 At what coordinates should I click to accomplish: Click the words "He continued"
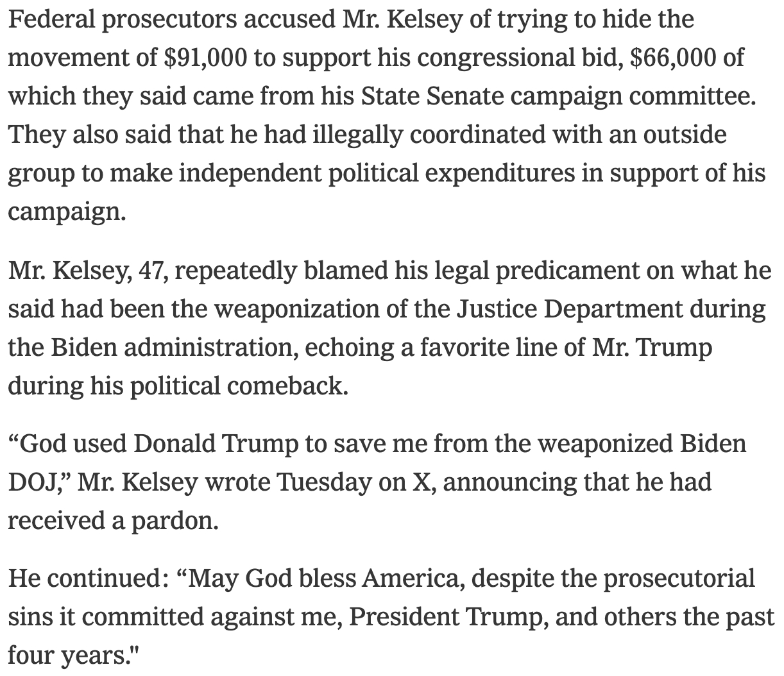[82, 579]
